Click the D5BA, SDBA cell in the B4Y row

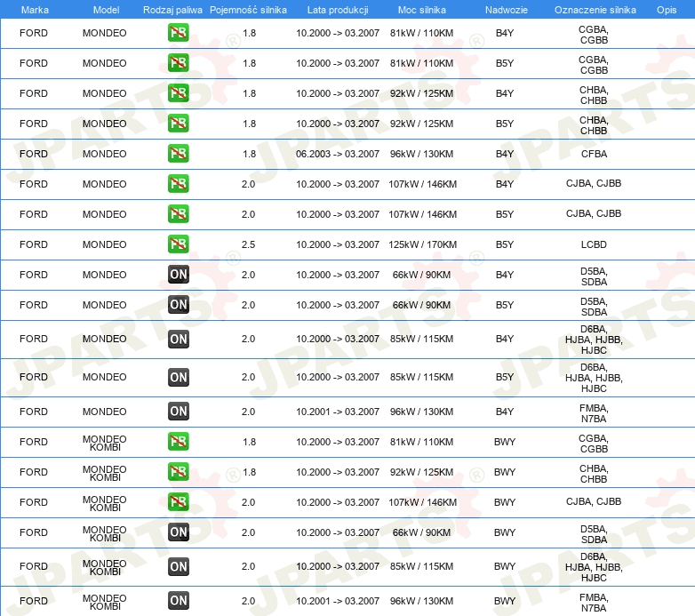click(x=594, y=276)
